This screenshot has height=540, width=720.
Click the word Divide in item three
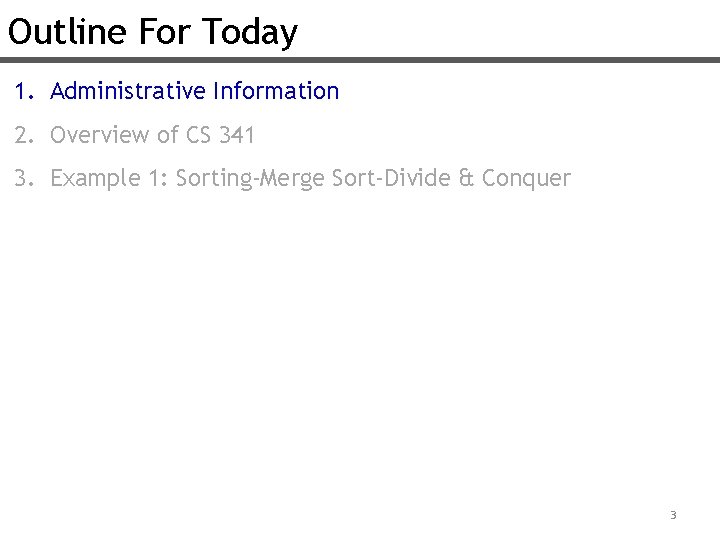(x=417, y=178)
